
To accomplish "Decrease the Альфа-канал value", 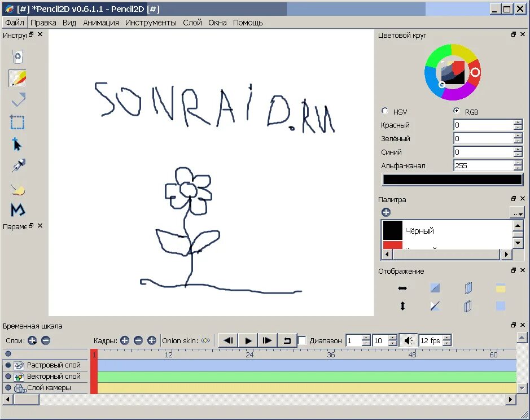I will point(518,168).
